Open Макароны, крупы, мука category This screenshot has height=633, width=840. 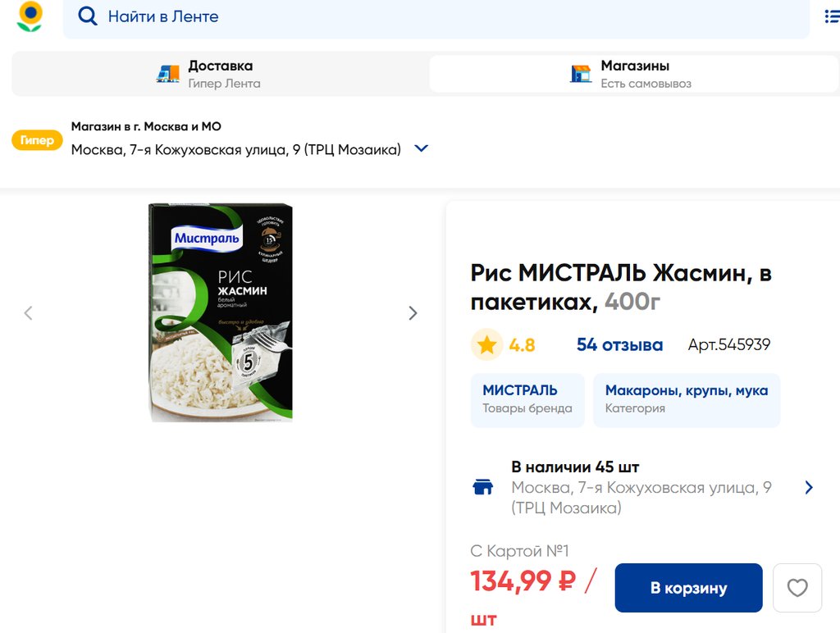[687, 399]
